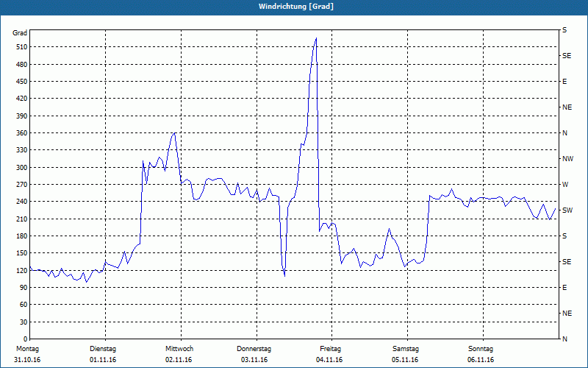Viewport: 588px width, 368px height.
Task: Select the 90 y-axis value
Action: tap(24, 288)
